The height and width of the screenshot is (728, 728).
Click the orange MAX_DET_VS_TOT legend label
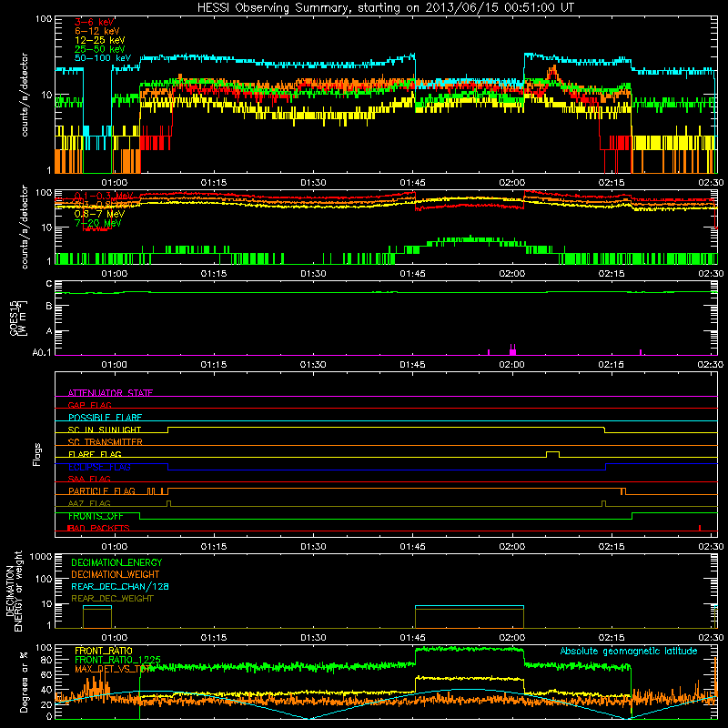112,669
